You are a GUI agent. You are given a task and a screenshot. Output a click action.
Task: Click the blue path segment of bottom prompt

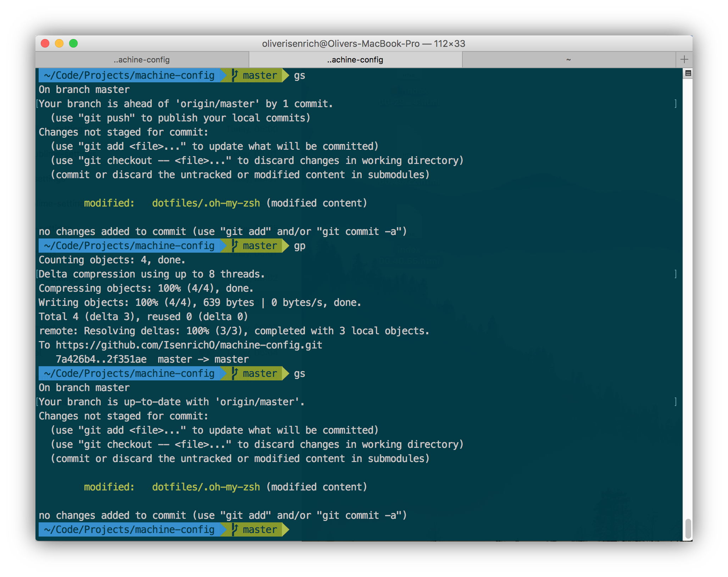click(x=129, y=529)
